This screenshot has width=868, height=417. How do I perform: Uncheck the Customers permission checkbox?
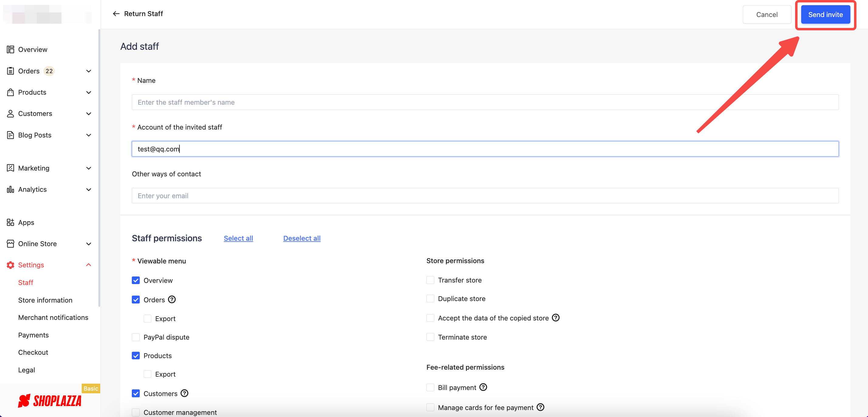(136, 393)
